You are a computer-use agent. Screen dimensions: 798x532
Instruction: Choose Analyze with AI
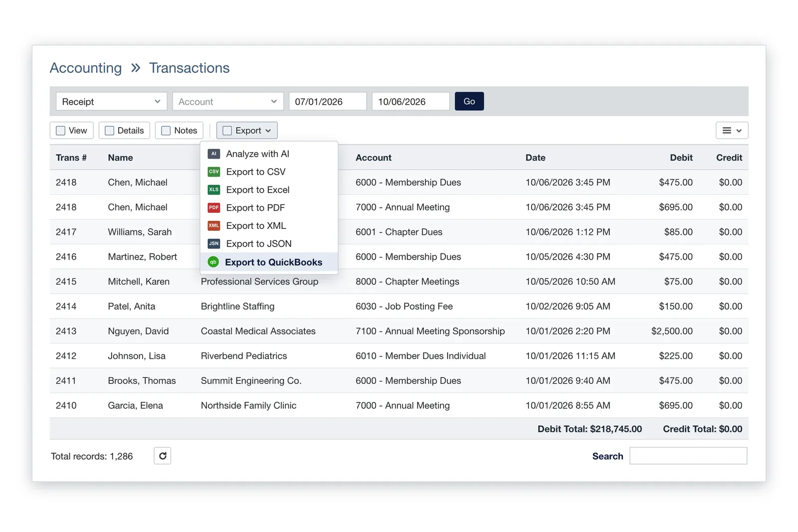click(x=269, y=154)
